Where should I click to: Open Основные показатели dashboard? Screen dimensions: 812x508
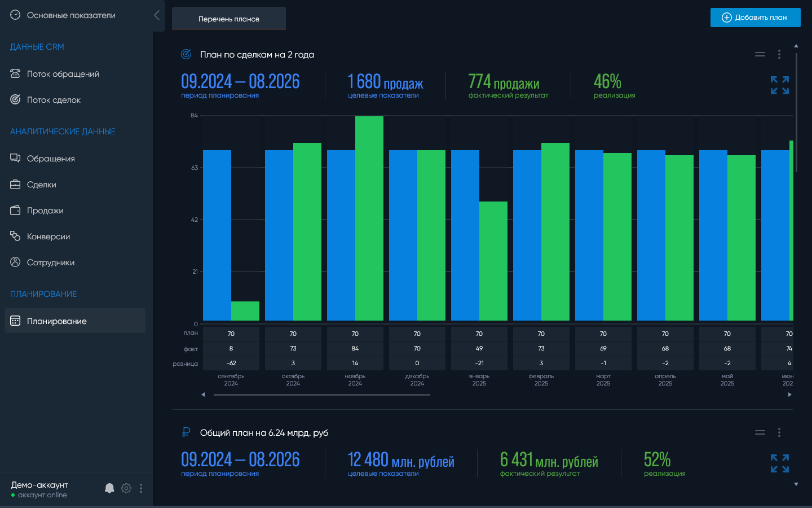(71, 15)
